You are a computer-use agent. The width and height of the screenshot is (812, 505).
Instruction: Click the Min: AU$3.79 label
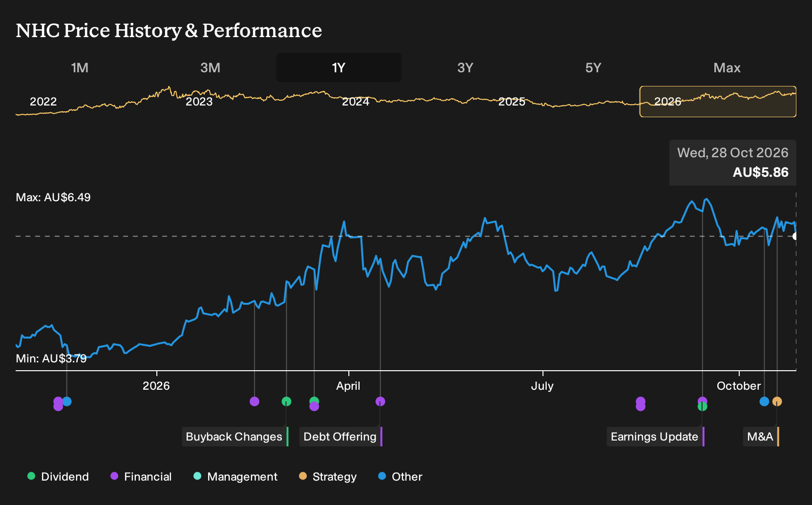[x=51, y=358]
